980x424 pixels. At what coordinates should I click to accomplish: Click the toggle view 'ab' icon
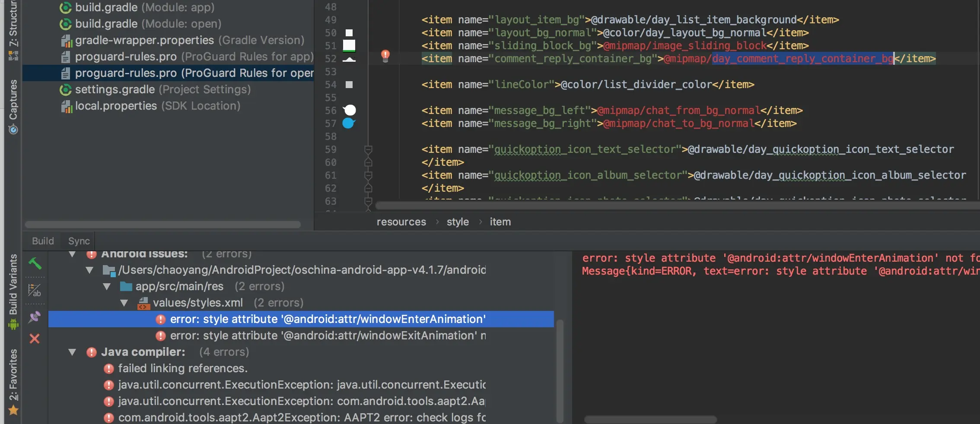tap(35, 290)
